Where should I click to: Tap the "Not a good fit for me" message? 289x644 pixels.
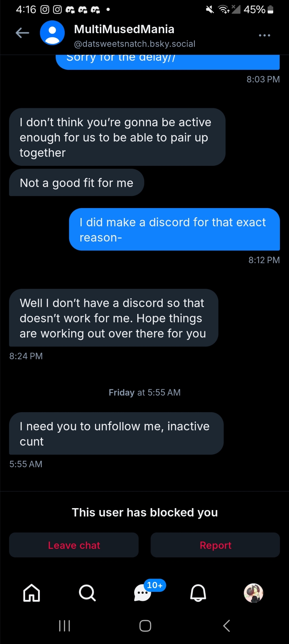[x=77, y=183]
